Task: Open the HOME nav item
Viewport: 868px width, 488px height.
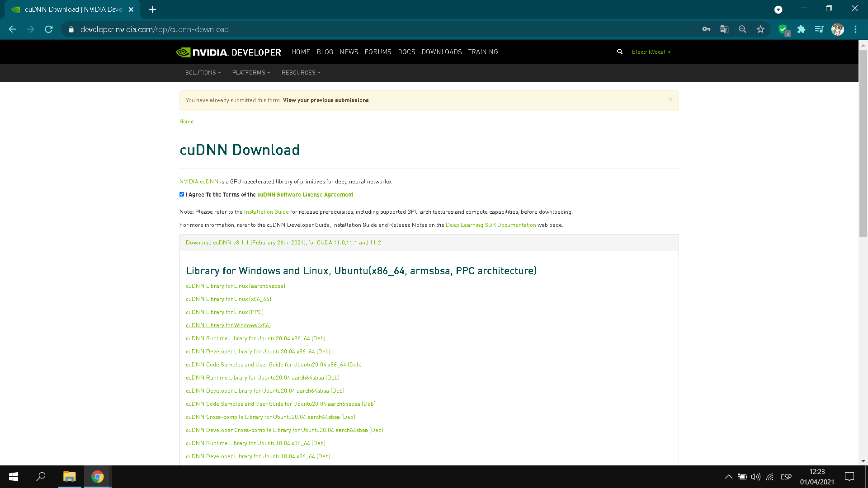Action: [x=301, y=52]
